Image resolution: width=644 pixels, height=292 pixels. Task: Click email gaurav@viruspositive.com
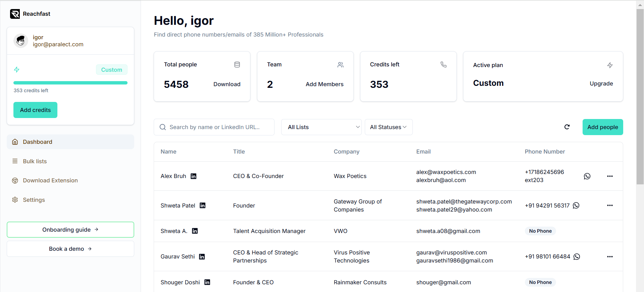point(451,252)
